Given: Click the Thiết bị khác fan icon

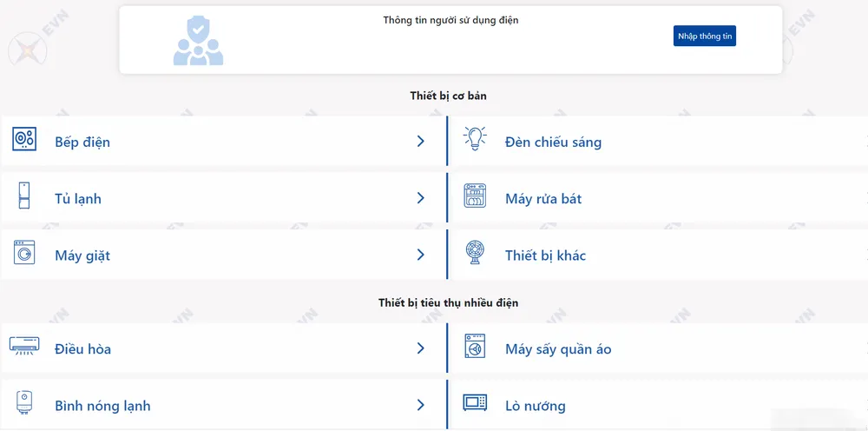Looking at the screenshot, I should (x=475, y=252).
